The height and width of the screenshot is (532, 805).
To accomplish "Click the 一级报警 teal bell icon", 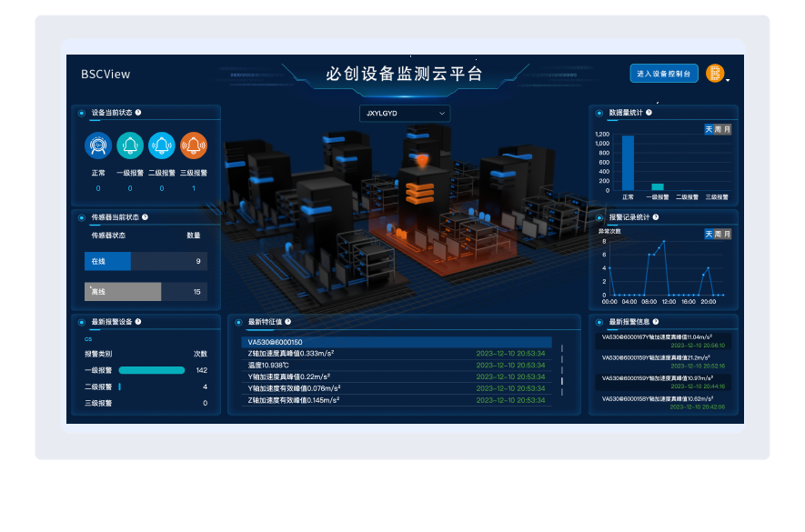I will (130, 145).
